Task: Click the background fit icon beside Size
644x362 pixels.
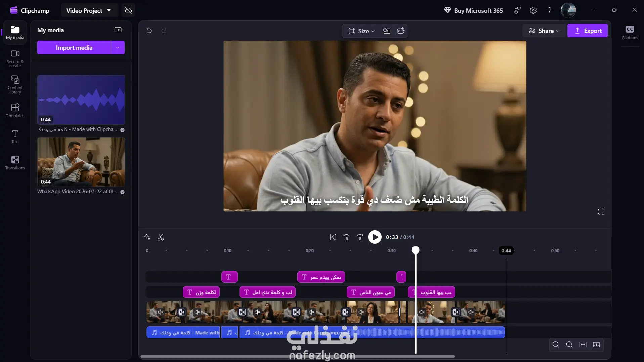Action: coord(387,31)
